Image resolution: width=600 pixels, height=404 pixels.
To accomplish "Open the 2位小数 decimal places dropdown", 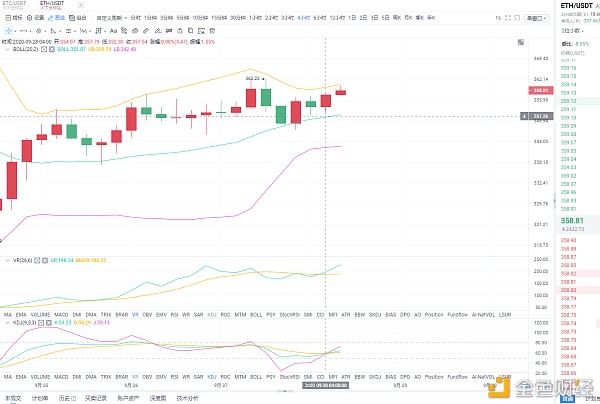I will tap(572, 31).
